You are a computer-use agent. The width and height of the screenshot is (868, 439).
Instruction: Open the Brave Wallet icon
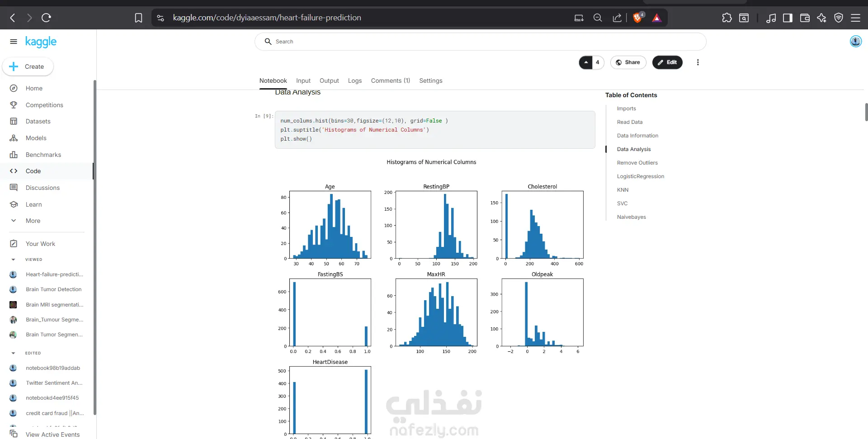pyautogui.click(x=805, y=18)
